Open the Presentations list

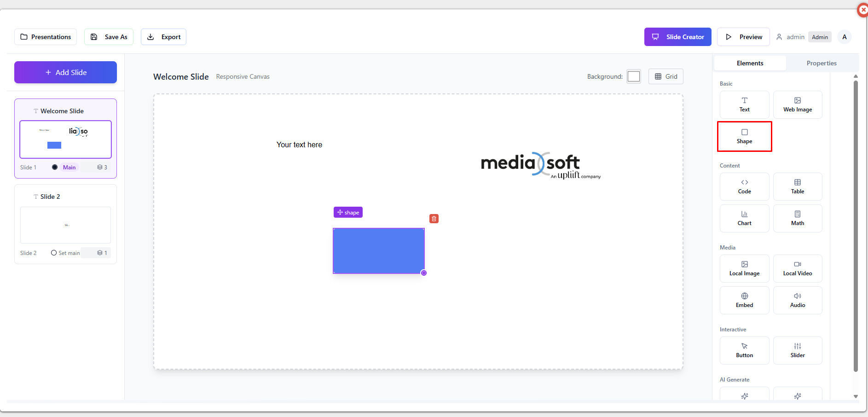(46, 37)
